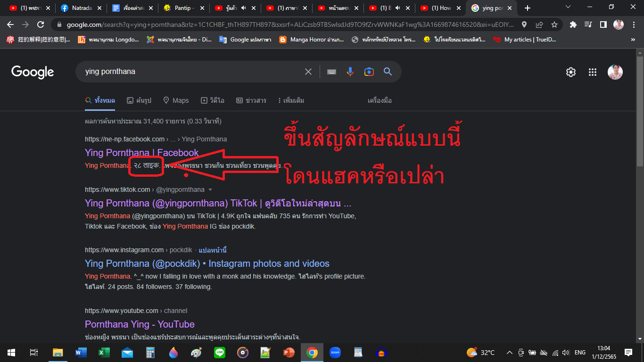Switch to the Maps tab

tap(176, 100)
